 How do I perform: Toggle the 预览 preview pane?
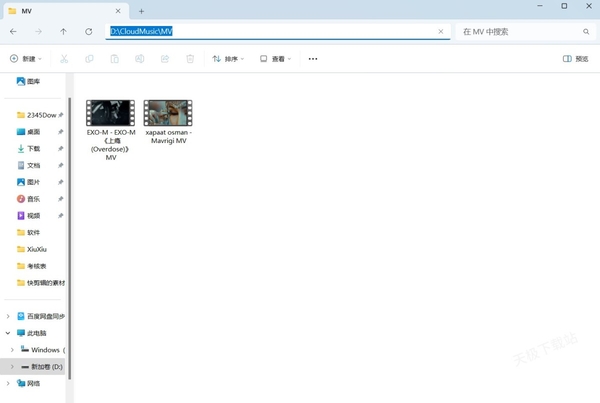pyautogui.click(x=576, y=59)
